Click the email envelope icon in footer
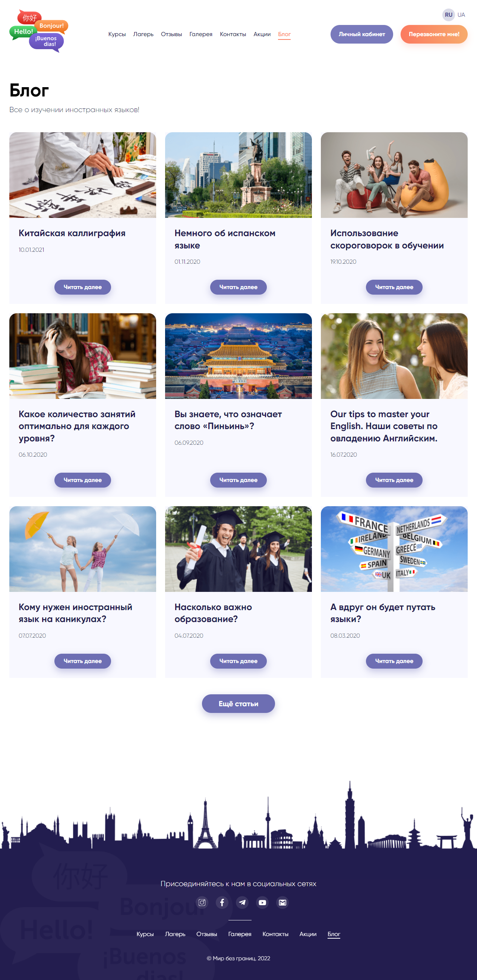The height and width of the screenshot is (980, 477). pyautogui.click(x=282, y=903)
